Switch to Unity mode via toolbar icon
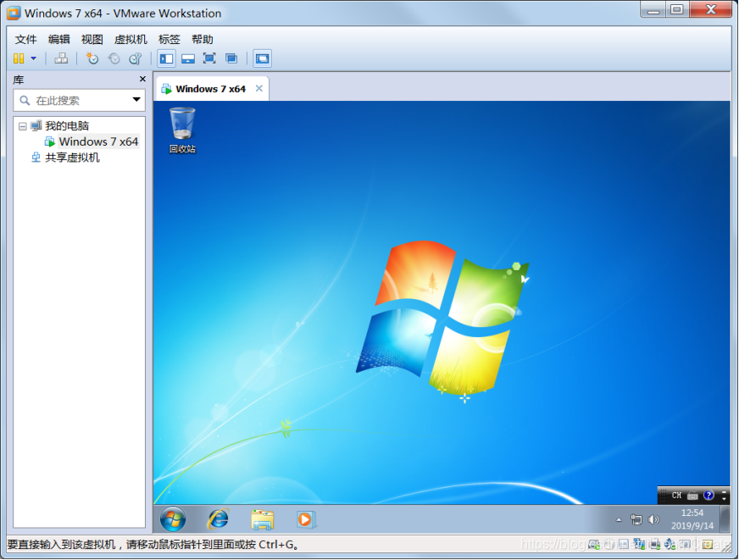Image resolution: width=739 pixels, height=560 pixels. (231, 58)
